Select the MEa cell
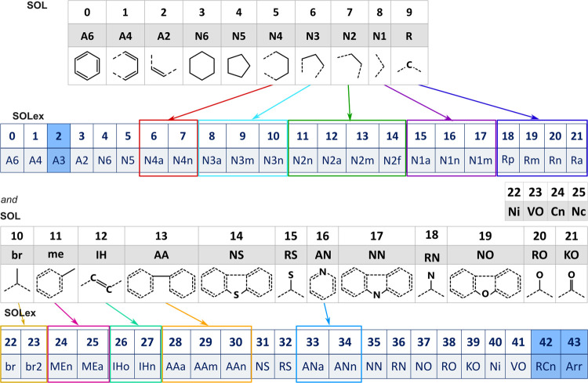588x383 pixels. pyautogui.click(x=93, y=366)
